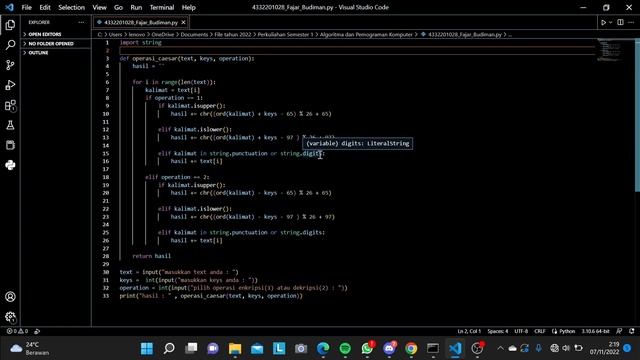Click the def operasi_caesar line
The image size is (640, 360).
pyautogui.click(x=187, y=58)
